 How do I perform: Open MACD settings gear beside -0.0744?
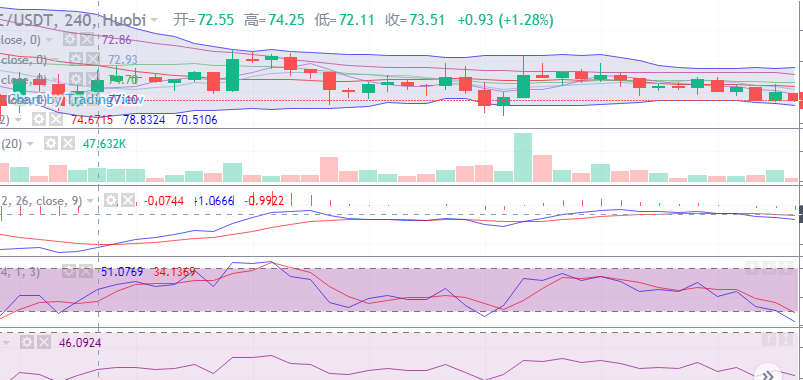point(111,201)
